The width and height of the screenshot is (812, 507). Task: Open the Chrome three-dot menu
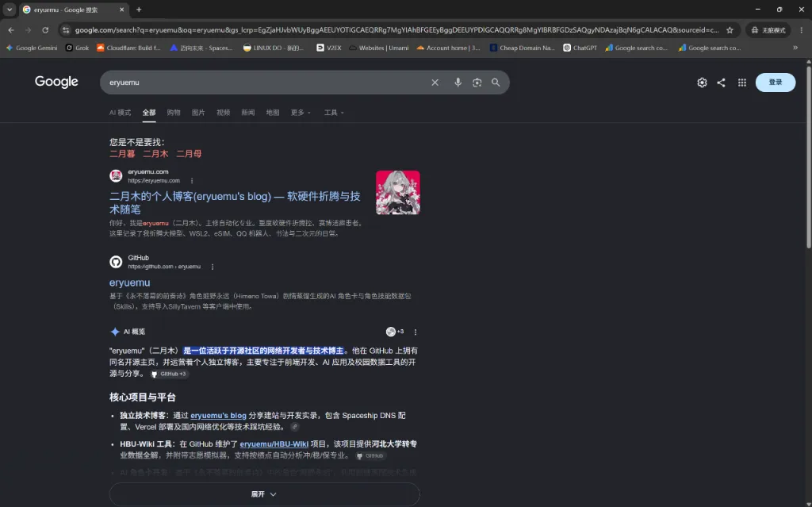pos(801,30)
